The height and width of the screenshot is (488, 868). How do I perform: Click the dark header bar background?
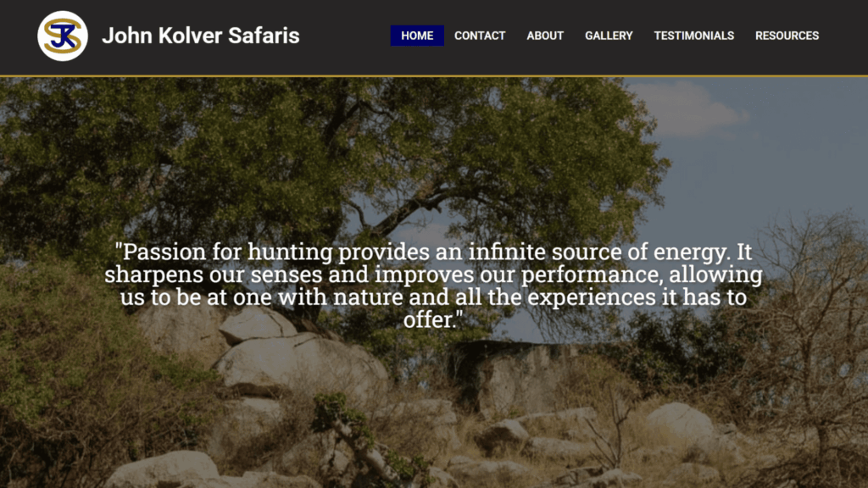[x=343, y=61]
